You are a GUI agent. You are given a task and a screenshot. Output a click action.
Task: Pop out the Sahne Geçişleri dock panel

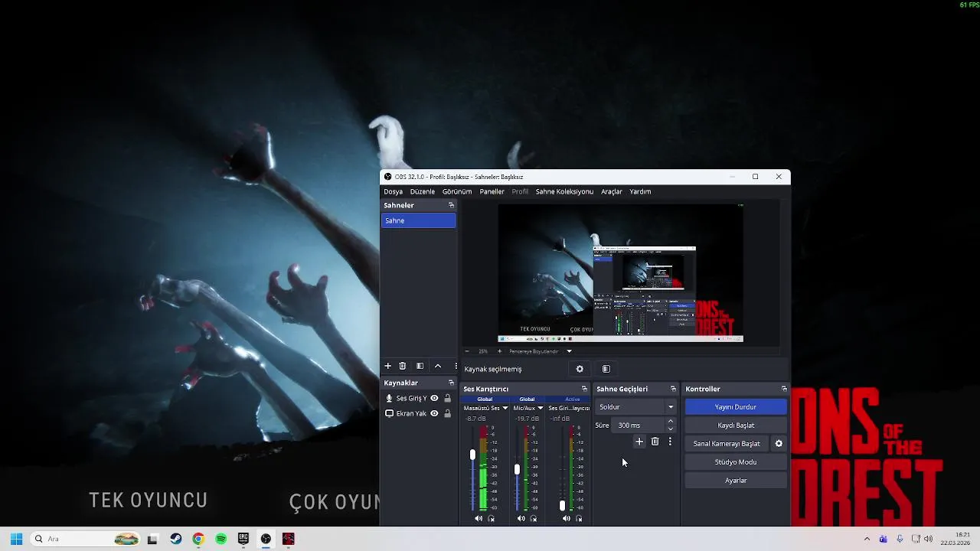tap(673, 389)
